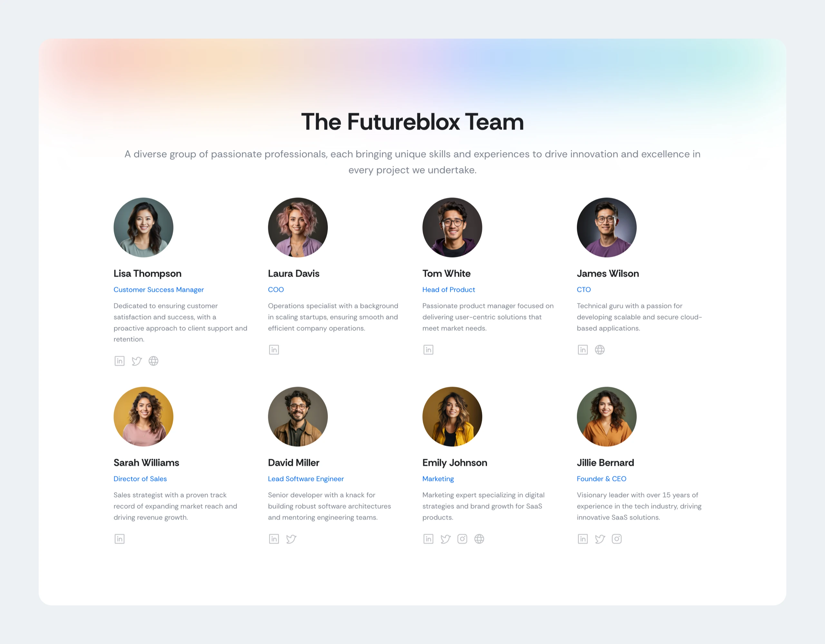Click Laura Davis's LinkedIn icon
Viewport: 825px width, 644px height.
[274, 349]
